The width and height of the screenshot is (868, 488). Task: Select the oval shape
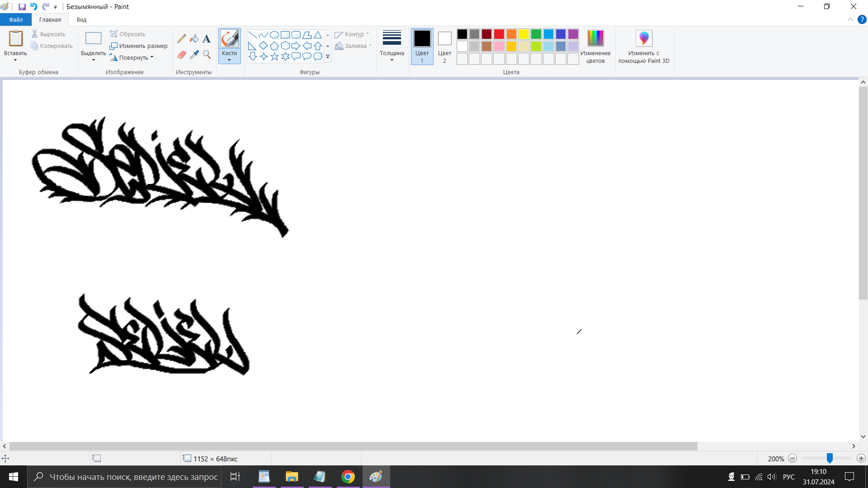click(x=274, y=34)
